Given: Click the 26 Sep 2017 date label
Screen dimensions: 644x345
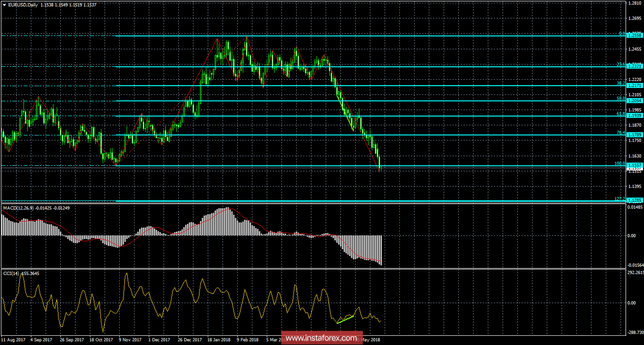Looking at the screenshot, I should click(x=73, y=340).
